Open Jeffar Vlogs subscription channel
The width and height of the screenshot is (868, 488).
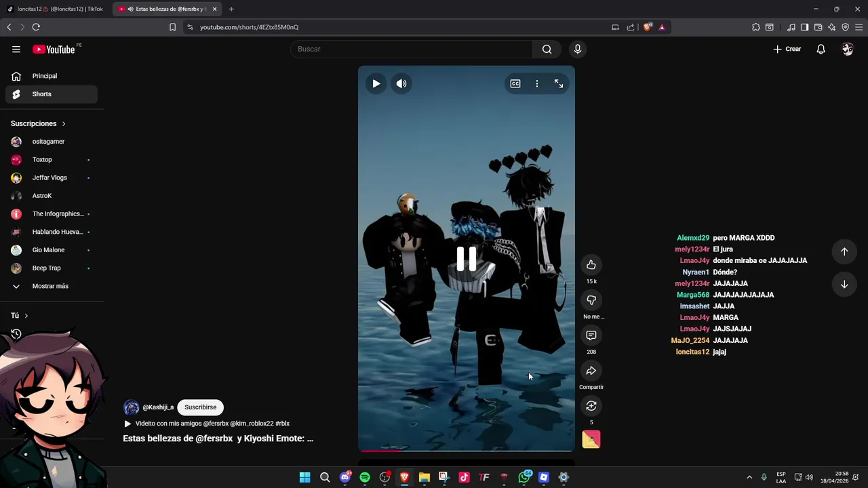pos(52,178)
